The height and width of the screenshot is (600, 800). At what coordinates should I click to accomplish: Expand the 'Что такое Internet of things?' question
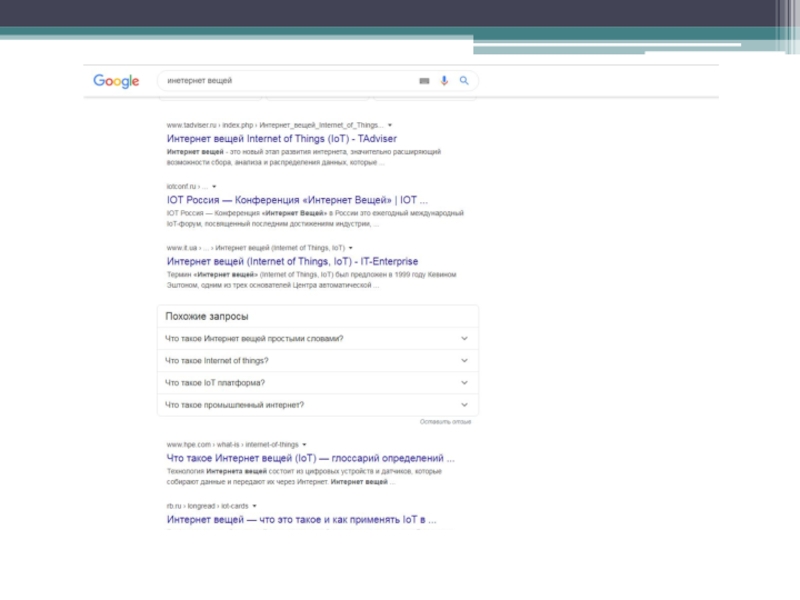point(464,360)
